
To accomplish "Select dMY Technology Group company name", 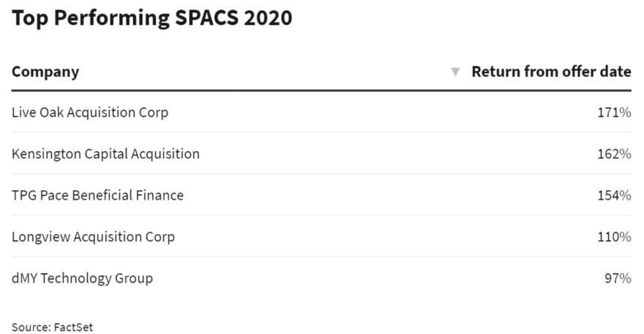I will [x=82, y=278].
